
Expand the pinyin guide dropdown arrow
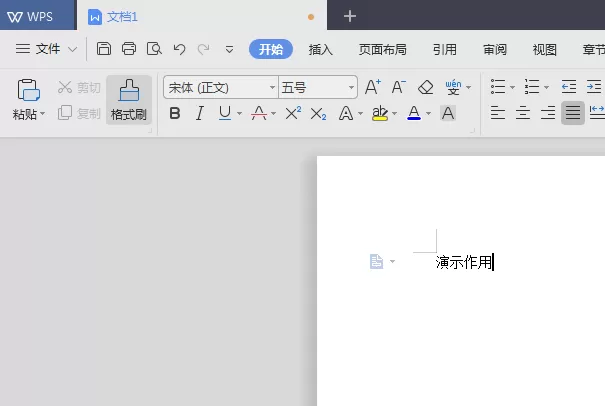point(468,88)
